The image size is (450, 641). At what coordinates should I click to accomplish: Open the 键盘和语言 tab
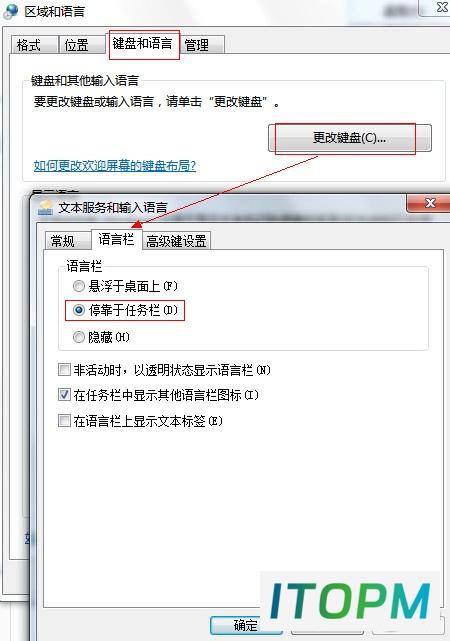(142, 43)
